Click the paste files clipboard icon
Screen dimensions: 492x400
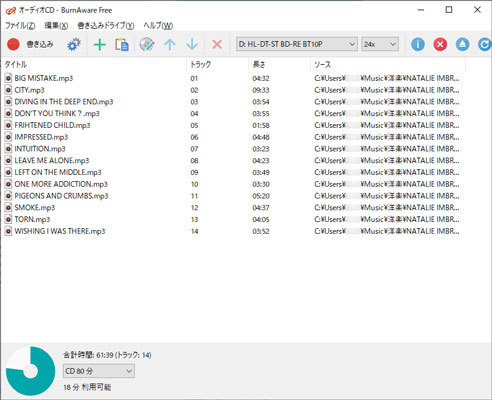click(122, 44)
